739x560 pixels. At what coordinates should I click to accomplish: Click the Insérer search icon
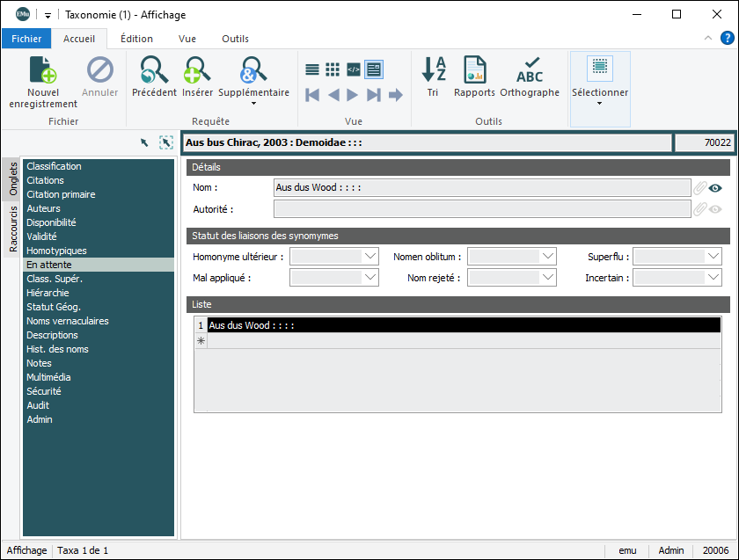click(x=197, y=70)
